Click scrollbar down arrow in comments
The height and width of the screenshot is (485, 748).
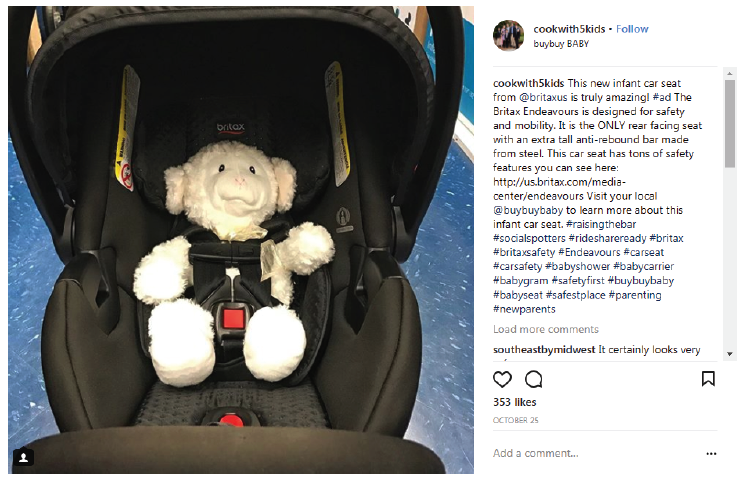point(729,354)
